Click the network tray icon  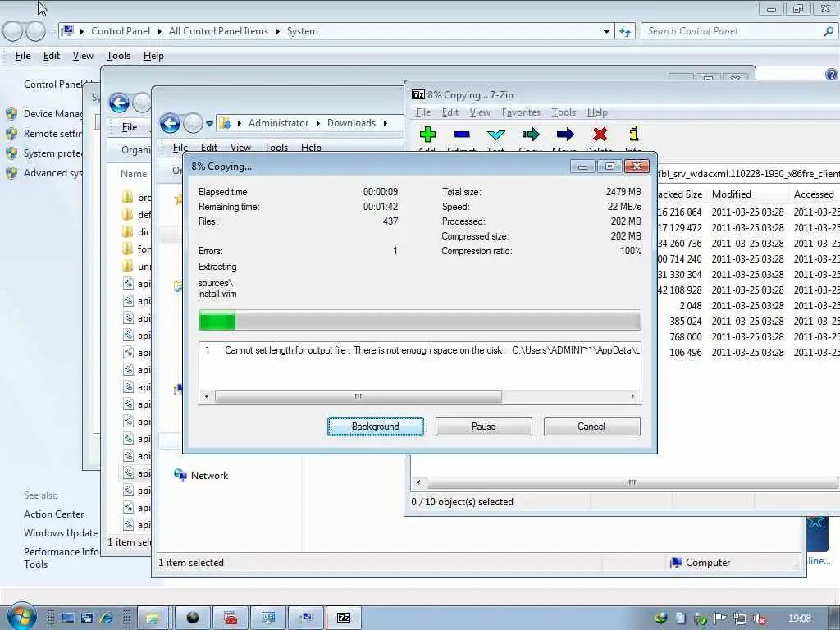740,619
